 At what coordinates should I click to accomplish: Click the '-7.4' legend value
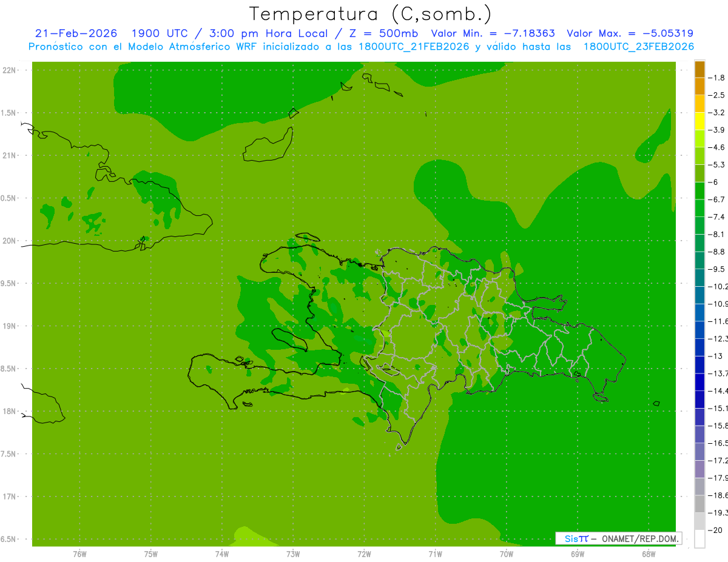pos(717,217)
